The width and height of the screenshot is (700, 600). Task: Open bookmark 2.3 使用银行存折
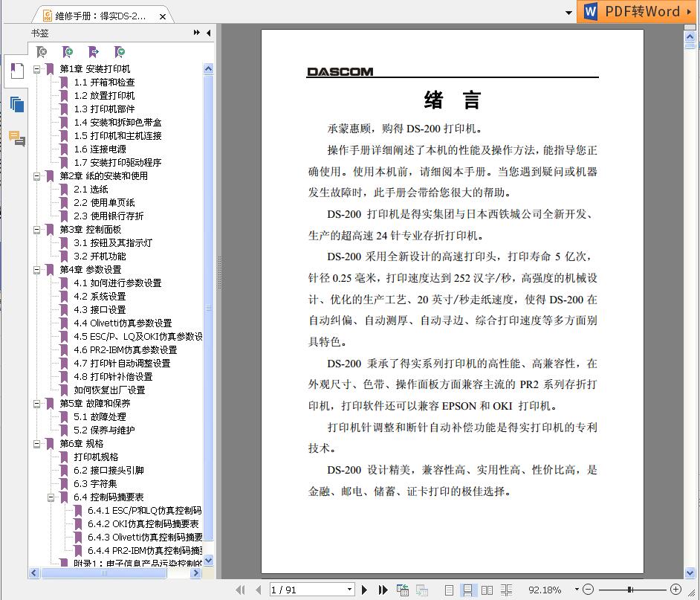[108, 216]
